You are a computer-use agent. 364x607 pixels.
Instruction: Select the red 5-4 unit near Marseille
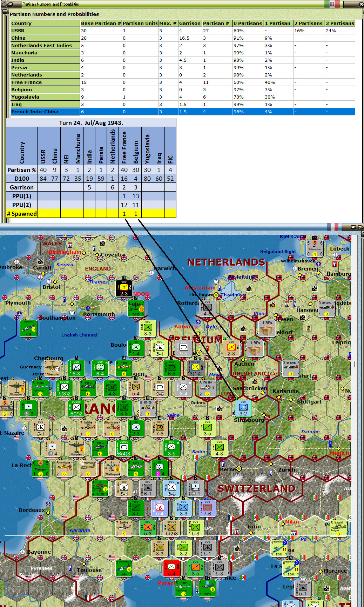tap(171, 569)
